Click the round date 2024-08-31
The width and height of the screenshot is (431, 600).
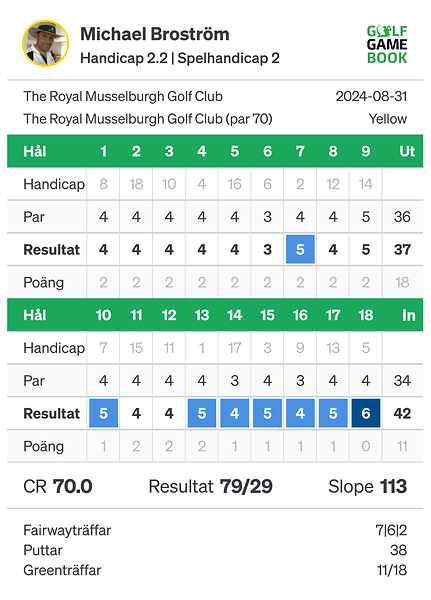[371, 96]
